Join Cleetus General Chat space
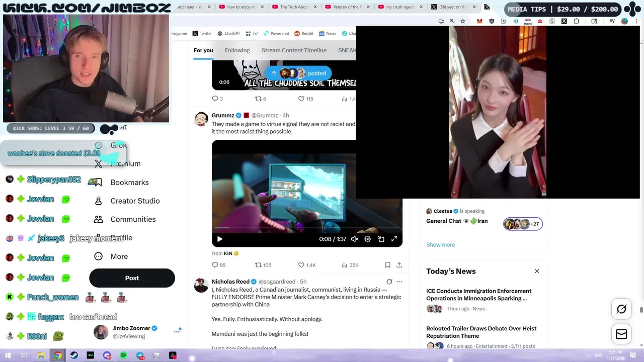 (x=457, y=221)
